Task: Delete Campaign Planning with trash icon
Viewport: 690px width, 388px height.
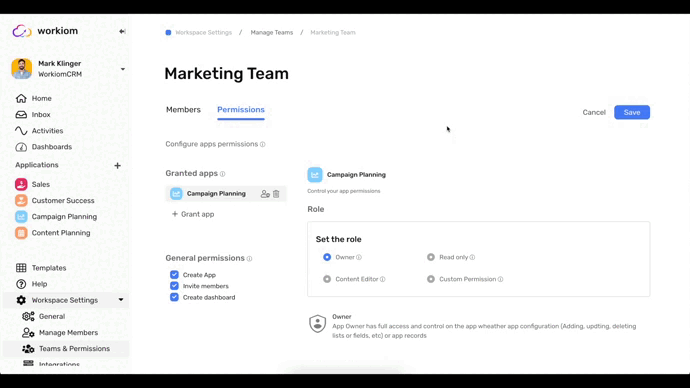Action: [276, 194]
